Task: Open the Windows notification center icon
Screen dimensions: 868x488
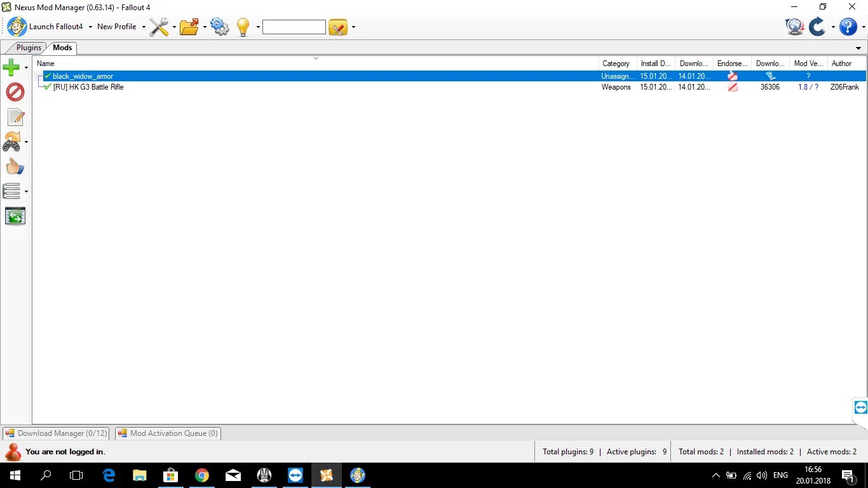Action: coord(848,475)
